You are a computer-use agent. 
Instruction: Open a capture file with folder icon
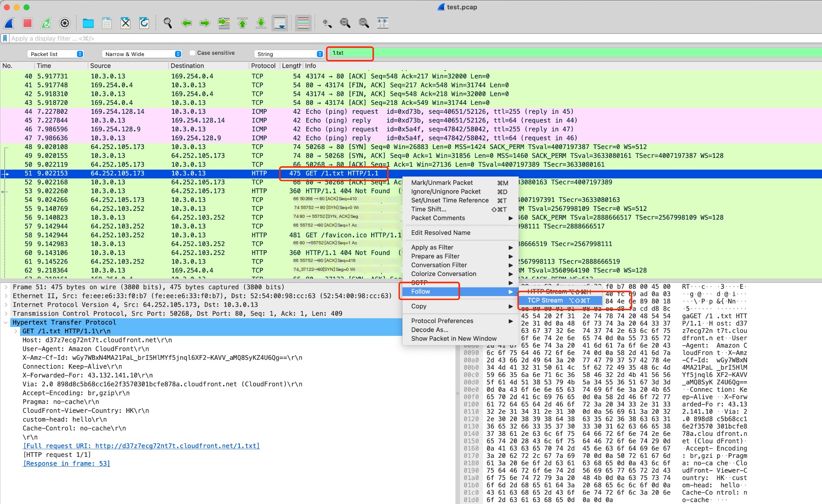[88, 23]
